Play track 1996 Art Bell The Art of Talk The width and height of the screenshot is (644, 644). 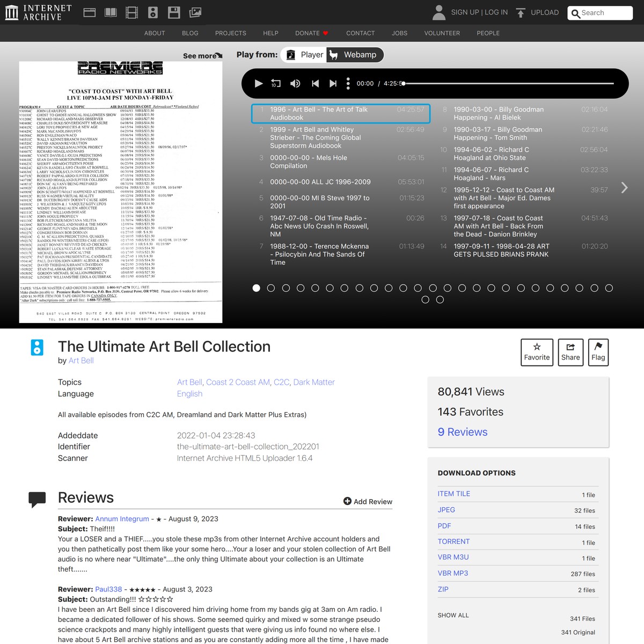click(341, 113)
